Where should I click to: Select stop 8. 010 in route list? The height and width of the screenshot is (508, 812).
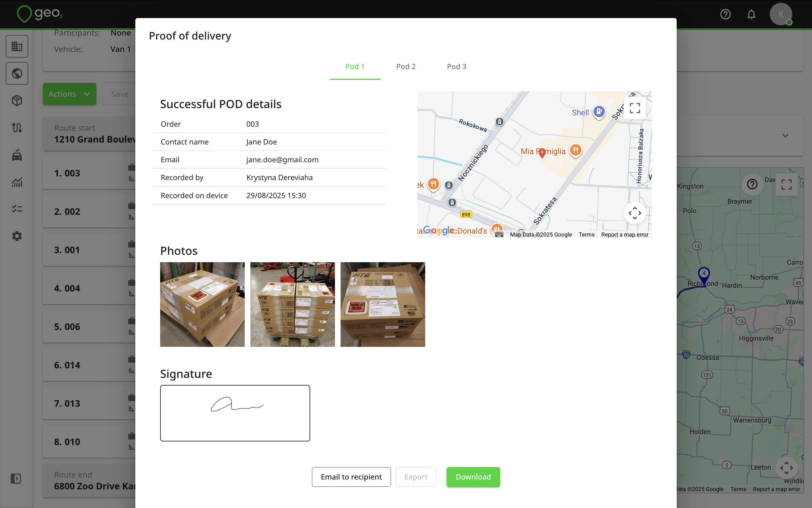click(x=89, y=442)
